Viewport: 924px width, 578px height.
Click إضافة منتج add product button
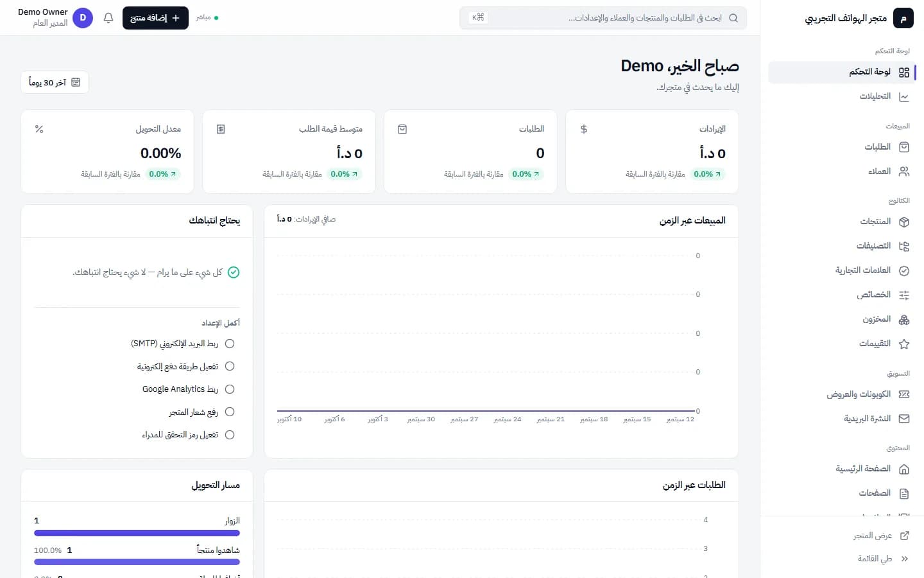coord(155,18)
